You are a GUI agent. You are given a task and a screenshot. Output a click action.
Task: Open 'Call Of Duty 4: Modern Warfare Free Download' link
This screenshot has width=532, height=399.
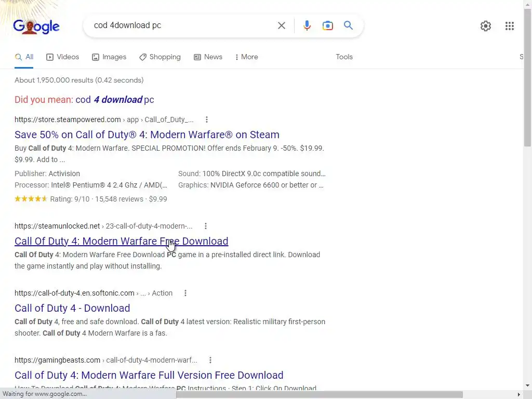pos(121,241)
